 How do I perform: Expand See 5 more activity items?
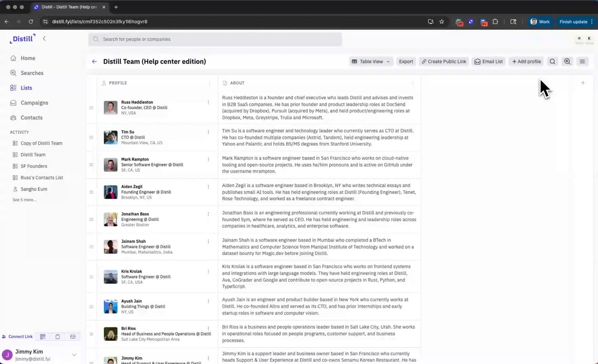coord(24,200)
